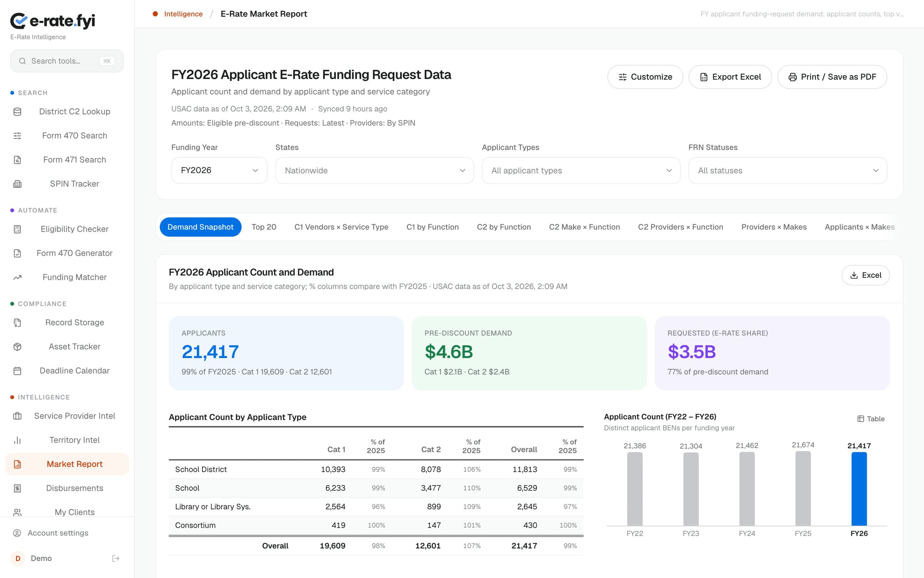Viewport: 924px width, 578px height.
Task: Click the FY22 gray bar in chart
Action: click(635, 489)
